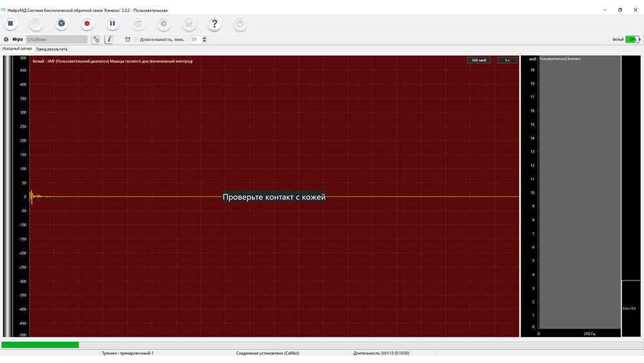This screenshot has width=644, height=363.
Task: Click the grey Пользовательский диапазон spectrum area
Action: click(x=580, y=192)
